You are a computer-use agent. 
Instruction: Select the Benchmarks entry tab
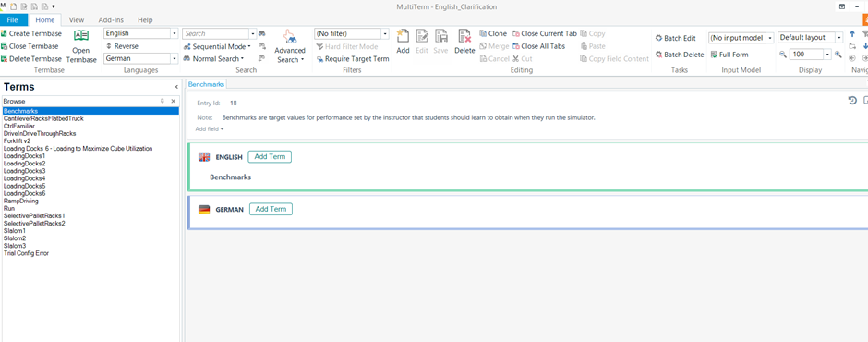206,84
